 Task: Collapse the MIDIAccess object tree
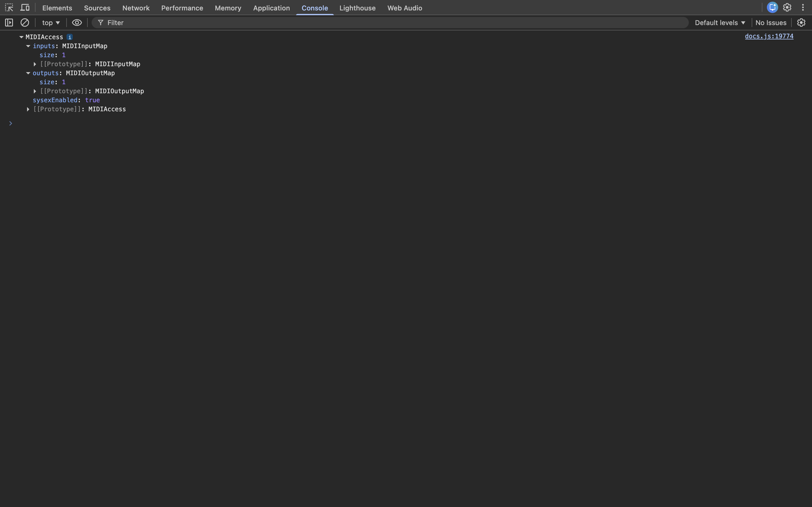(x=21, y=37)
